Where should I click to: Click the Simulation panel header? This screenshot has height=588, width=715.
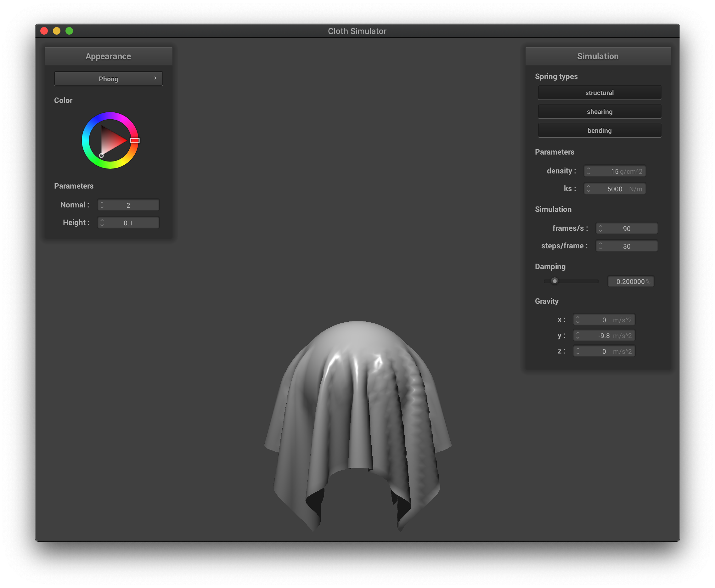click(598, 56)
